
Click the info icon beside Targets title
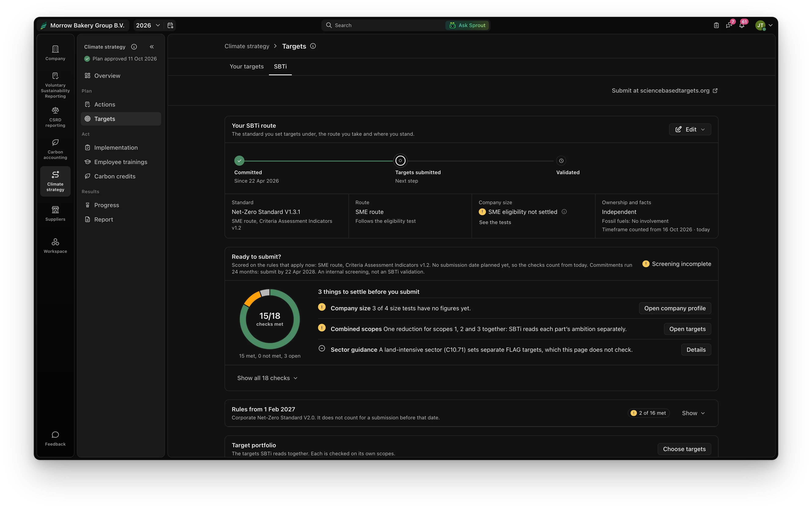pos(313,46)
